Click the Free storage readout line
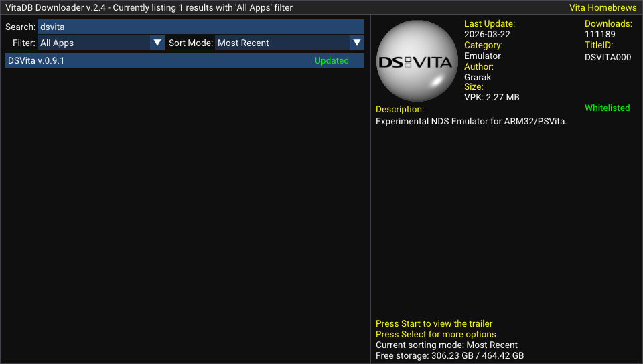The width and height of the screenshot is (643, 364). 449,355
